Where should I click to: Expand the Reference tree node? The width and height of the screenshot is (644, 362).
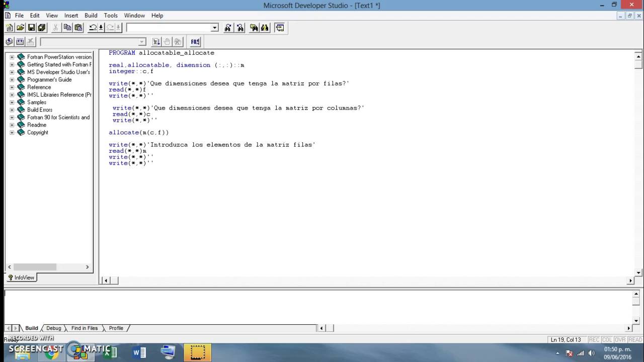pyautogui.click(x=12, y=87)
